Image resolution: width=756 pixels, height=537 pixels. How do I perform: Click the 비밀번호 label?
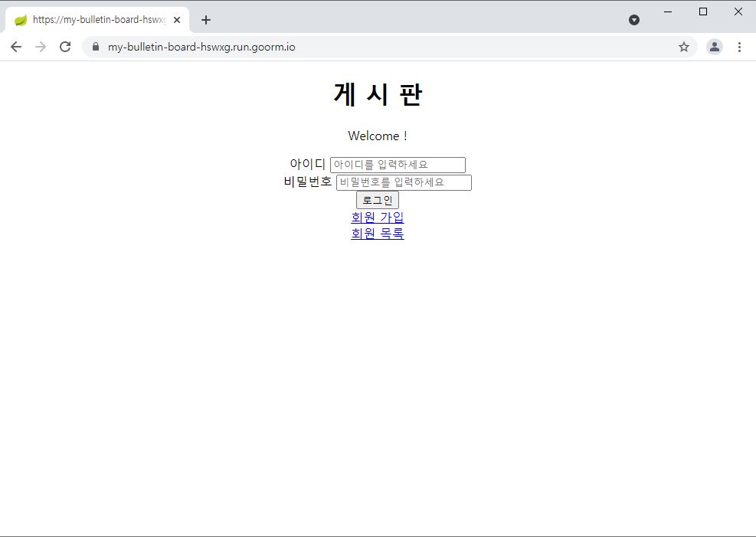coord(308,182)
